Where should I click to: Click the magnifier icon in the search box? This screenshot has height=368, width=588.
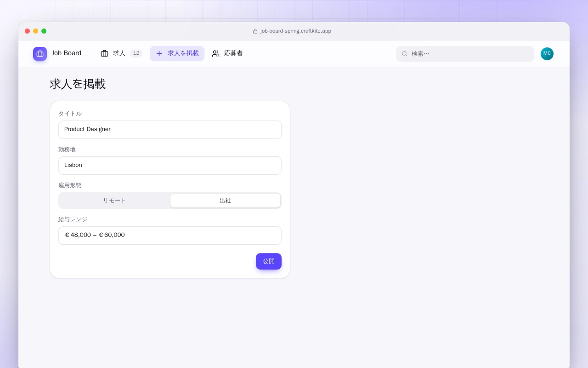(405, 54)
